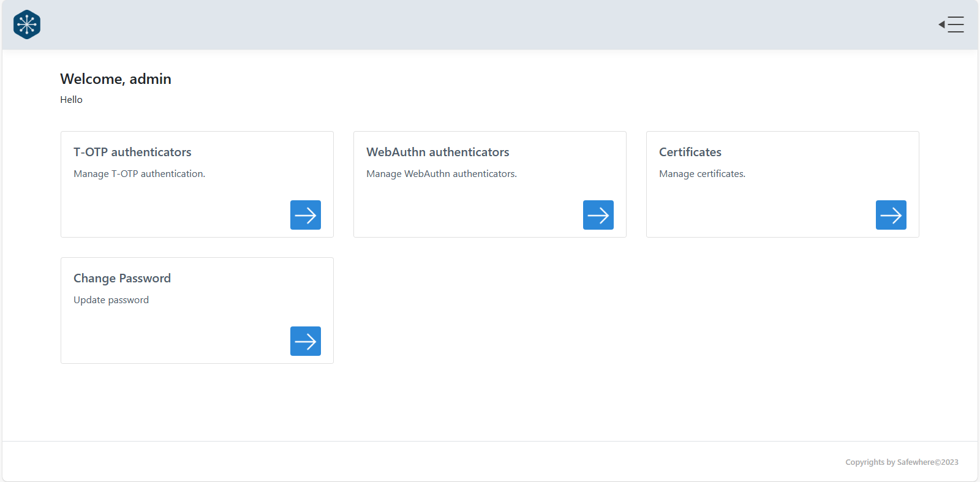Click the T-OTP authenticators card title

[x=132, y=152]
